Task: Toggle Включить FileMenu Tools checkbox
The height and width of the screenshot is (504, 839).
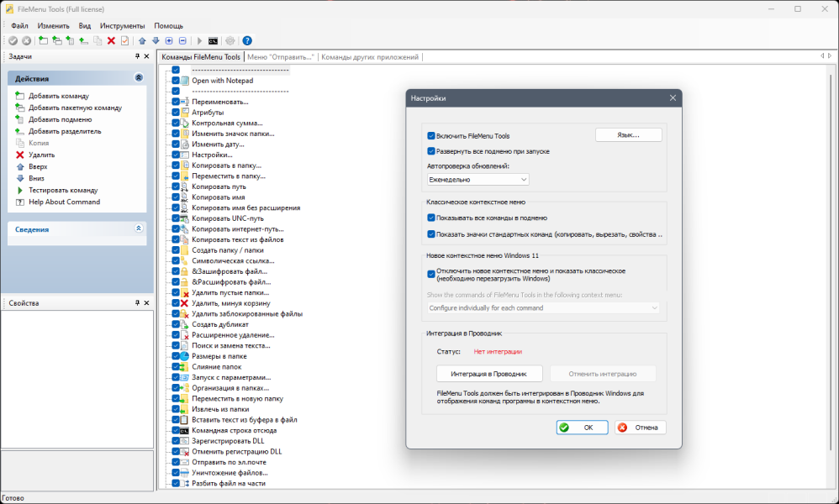Action: pos(431,136)
